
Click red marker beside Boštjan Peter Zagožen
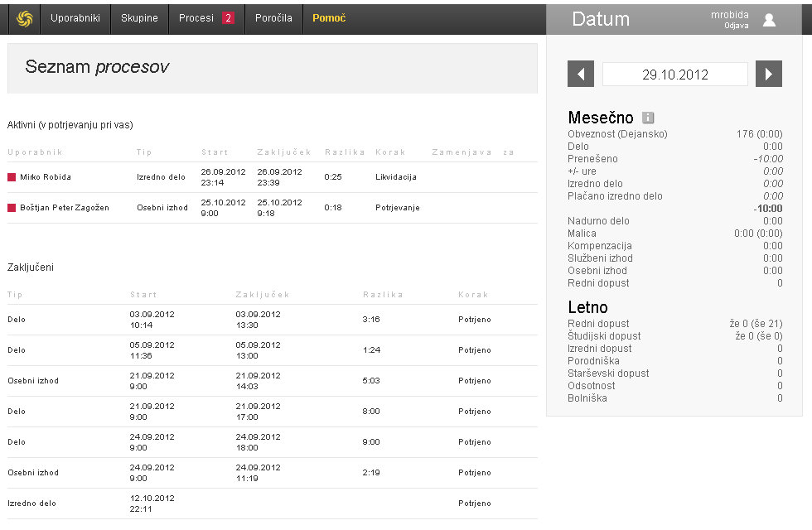tap(12, 208)
